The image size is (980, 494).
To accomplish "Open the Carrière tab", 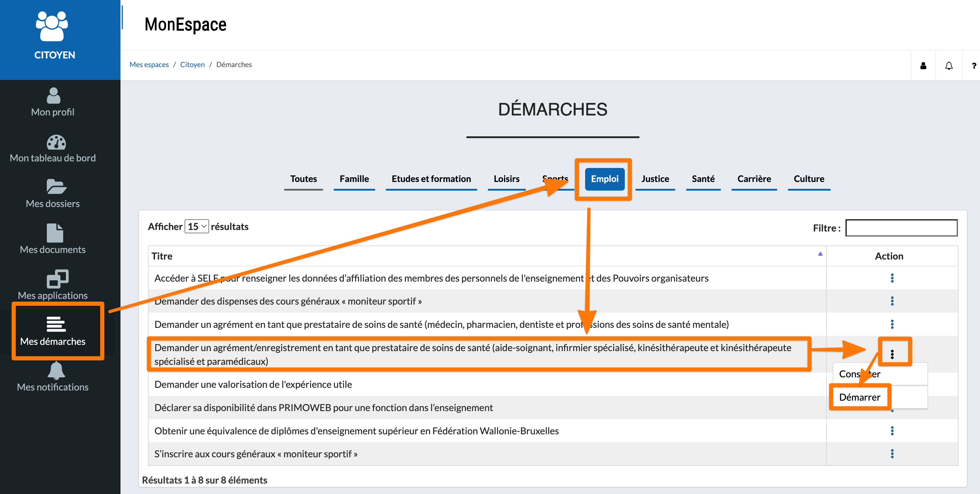I will pos(754,179).
